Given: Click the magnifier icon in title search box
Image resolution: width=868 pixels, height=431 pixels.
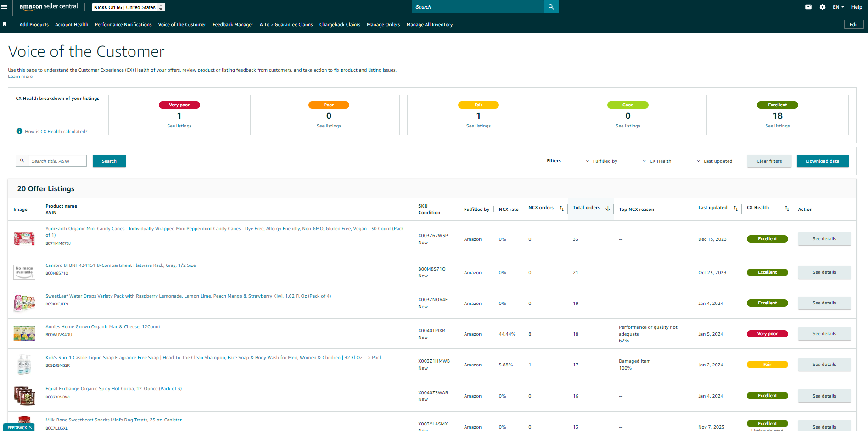Looking at the screenshot, I should 22,161.
